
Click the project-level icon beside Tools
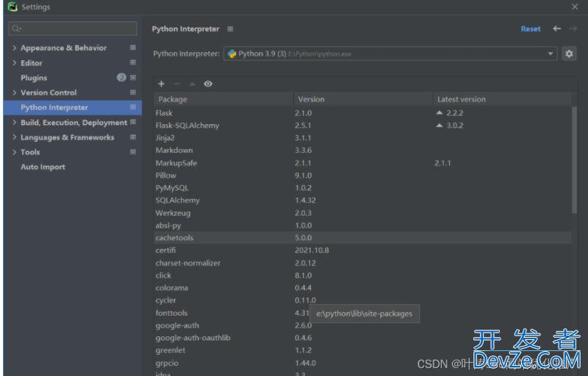point(133,152)
